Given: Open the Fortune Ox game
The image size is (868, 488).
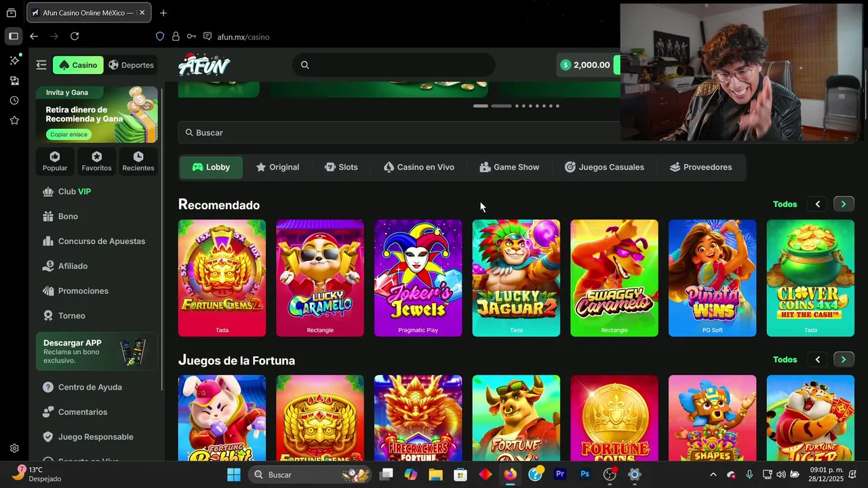Looking at the screenshot, I should coord(516,418).
